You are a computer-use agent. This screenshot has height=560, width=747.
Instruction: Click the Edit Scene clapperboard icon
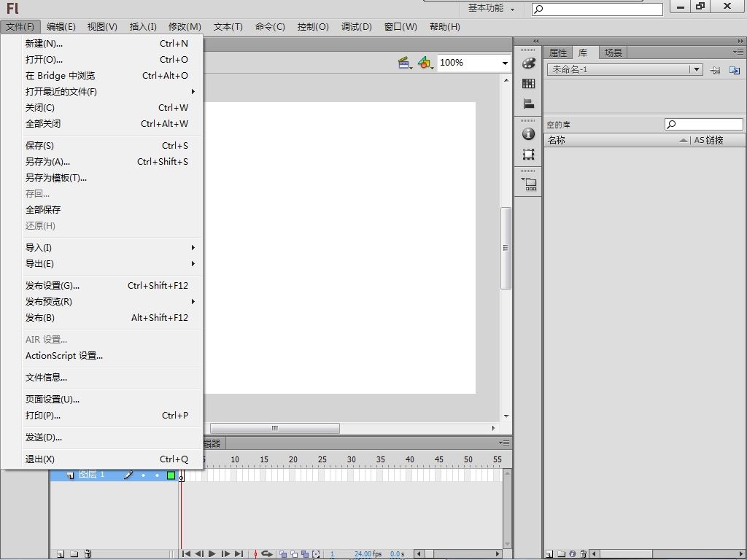click(x=405, y=63)
